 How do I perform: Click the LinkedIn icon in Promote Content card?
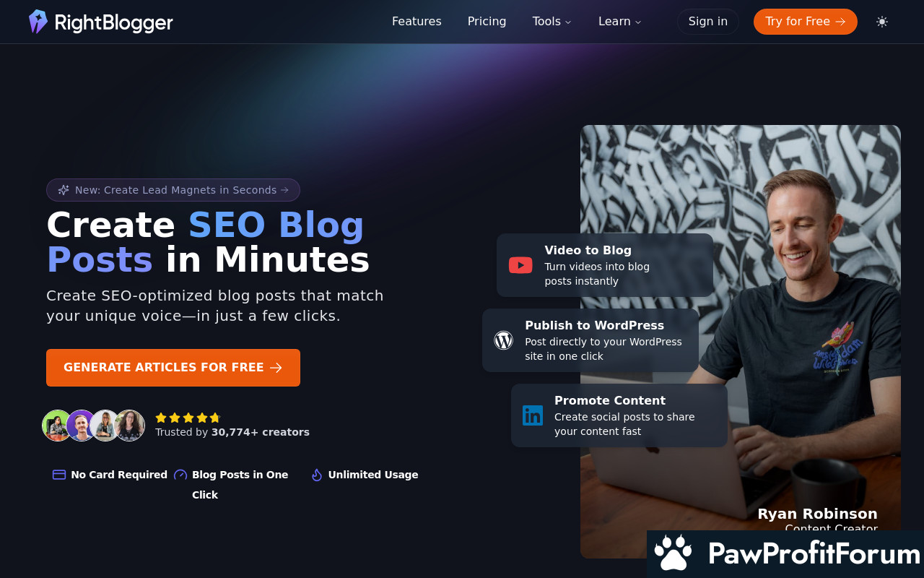click(533, 415)
